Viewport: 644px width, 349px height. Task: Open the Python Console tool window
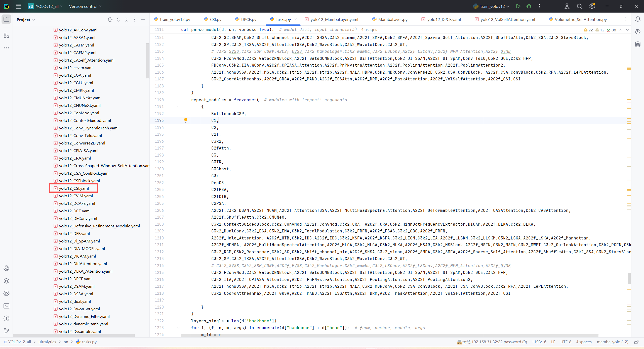point(6,268)
